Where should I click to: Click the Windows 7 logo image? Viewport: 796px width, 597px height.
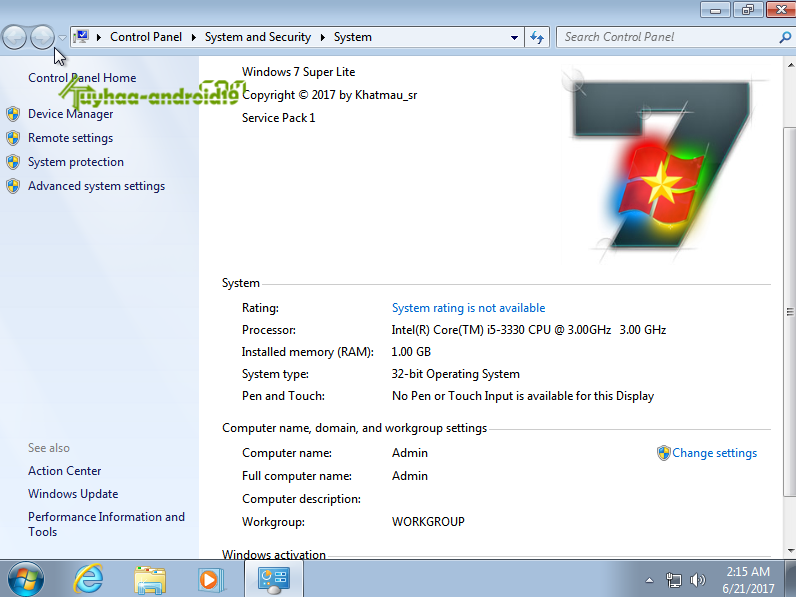point(665,165)
